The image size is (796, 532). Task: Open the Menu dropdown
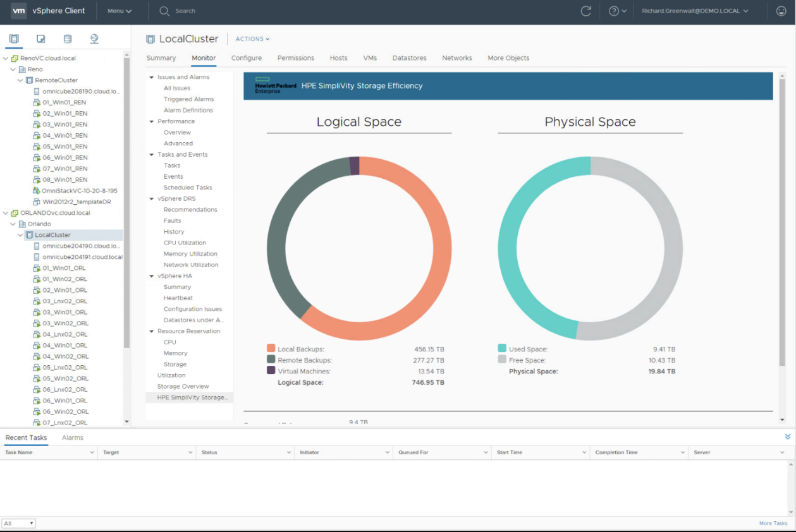(119, 11)
